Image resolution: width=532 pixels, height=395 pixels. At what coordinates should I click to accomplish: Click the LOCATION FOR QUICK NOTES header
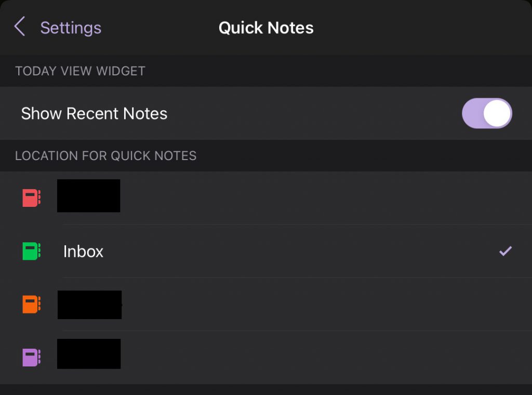(x=106, y=156)
